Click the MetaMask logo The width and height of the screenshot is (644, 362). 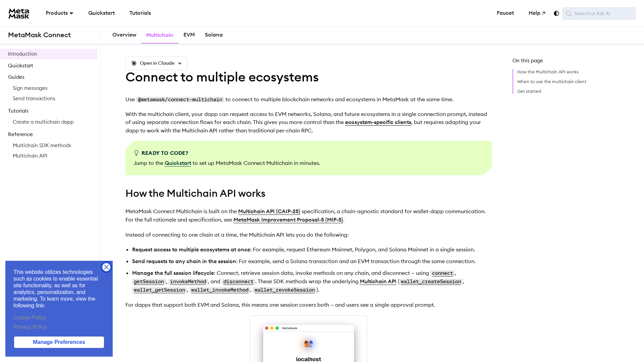coord(19,13)
